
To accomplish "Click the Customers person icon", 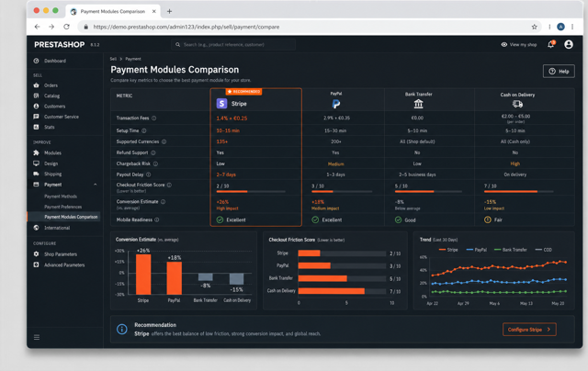I will click(x=37, y=107).
